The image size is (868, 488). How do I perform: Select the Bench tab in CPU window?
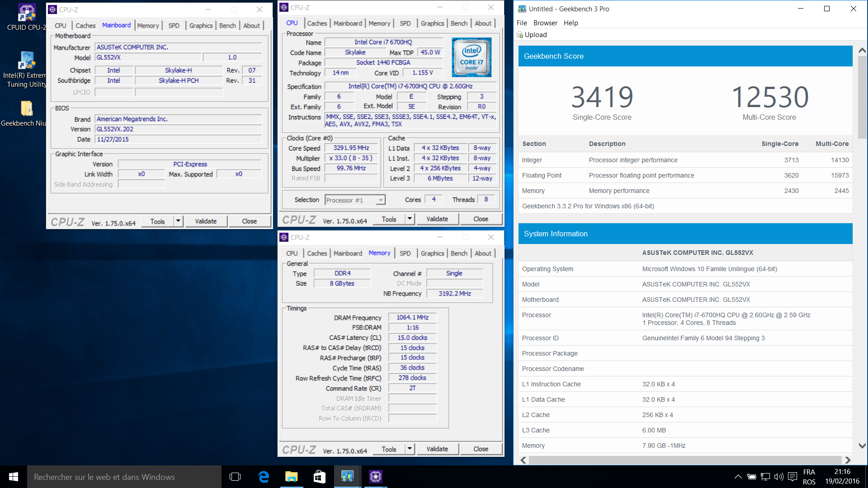point(459,23)
